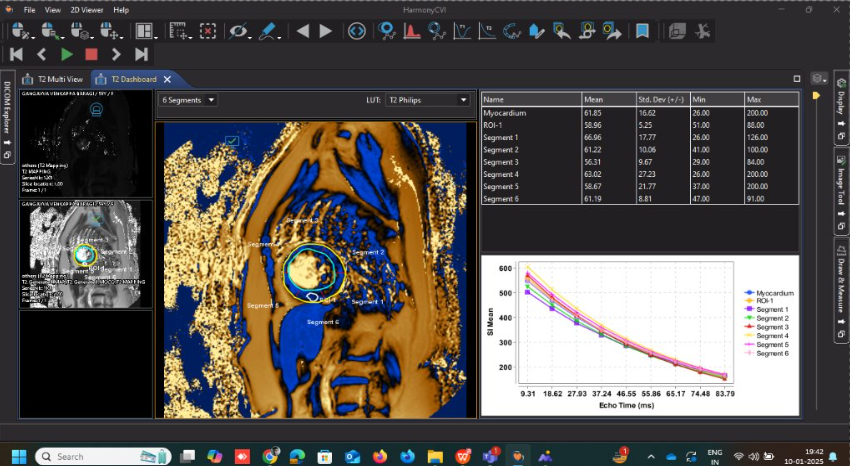Click the blue bookmark icon
Viewport: 850px width, 466px height.
[x=642, y=31]
